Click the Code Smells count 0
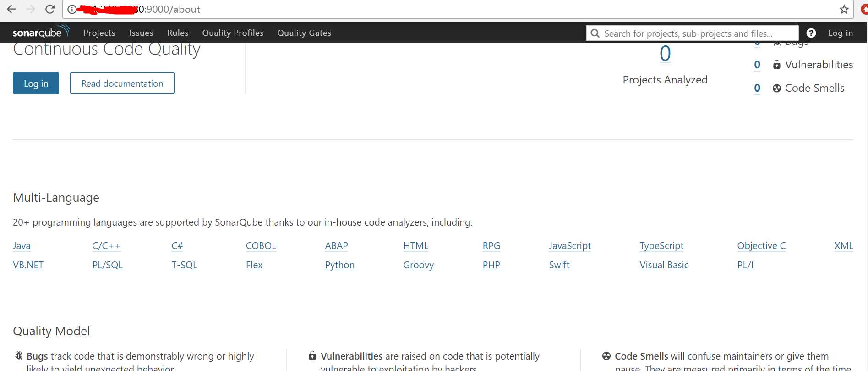Viewport: 868px width, 371px height. (x=757, y=88)
